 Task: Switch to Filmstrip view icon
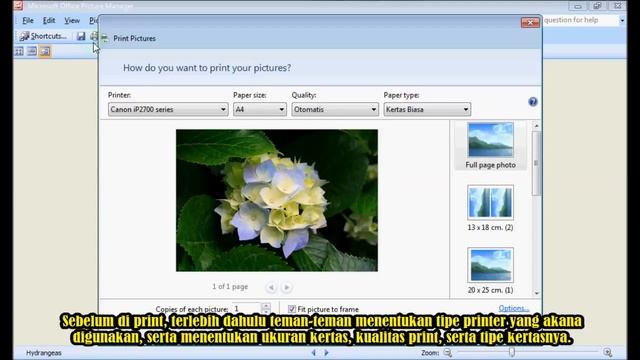(x=32, y=51)
